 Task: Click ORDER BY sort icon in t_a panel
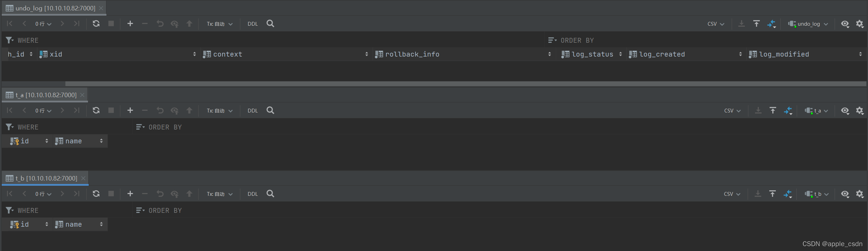(140, 127)
